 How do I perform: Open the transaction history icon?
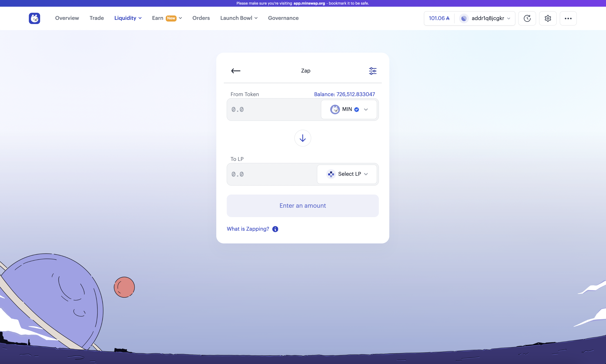point(527,18)
